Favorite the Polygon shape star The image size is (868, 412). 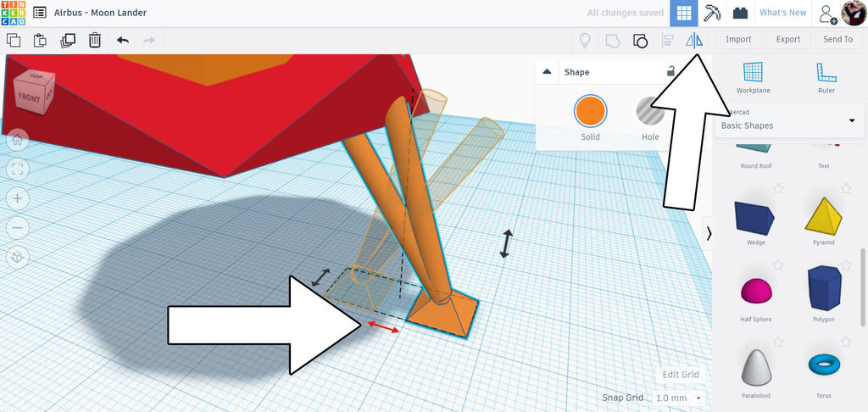point(846,265)
